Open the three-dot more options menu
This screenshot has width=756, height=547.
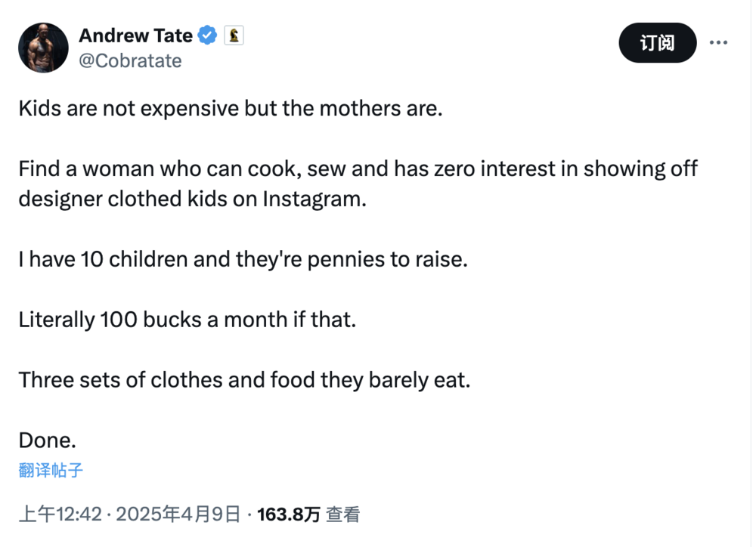point(718,43)
